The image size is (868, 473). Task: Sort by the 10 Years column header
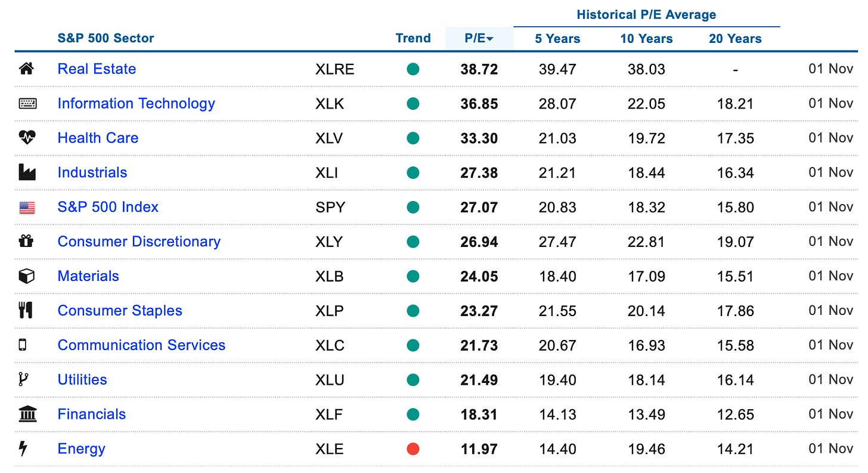pyautogui.click(x=646, y=39)
